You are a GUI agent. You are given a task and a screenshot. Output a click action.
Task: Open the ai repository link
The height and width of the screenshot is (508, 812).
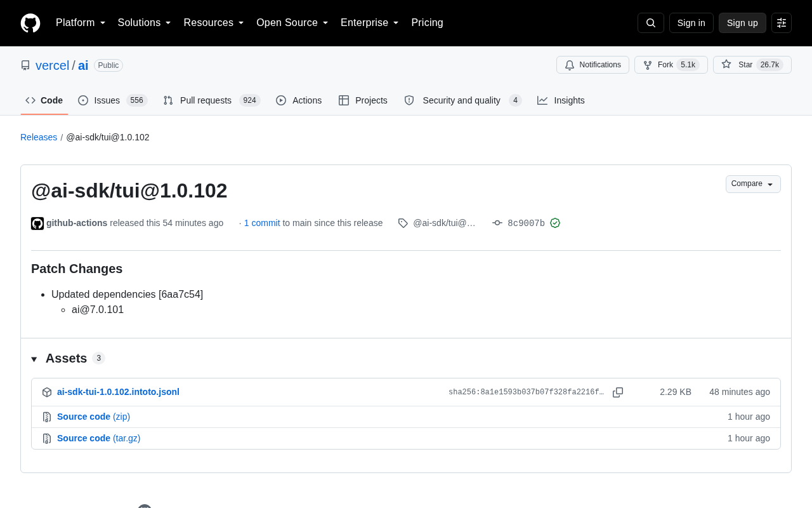pyautogui.click(x=83, y=65)
